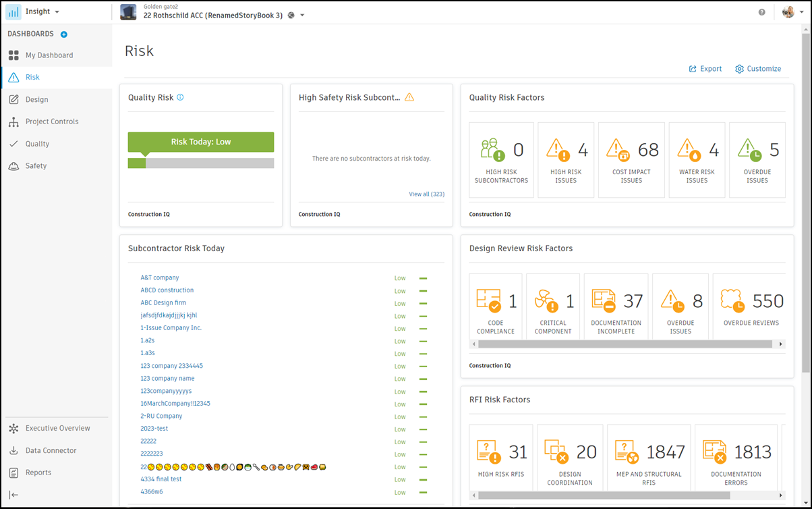Open the Data Connector page
The width and height of the screenshot is (812, 509).
(51, 450)
